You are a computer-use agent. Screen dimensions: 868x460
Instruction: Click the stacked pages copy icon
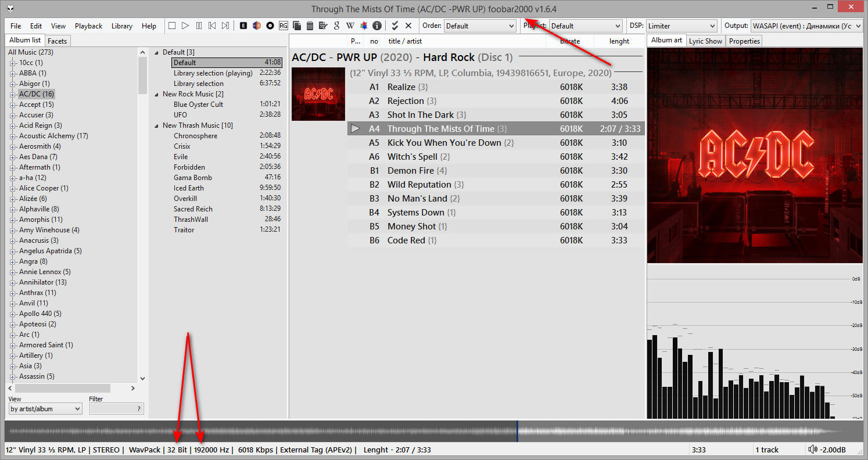tap(297, 26)
